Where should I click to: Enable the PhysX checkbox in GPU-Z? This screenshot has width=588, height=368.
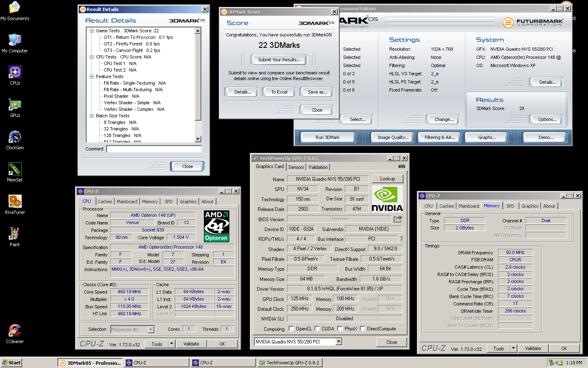point(340,329)
